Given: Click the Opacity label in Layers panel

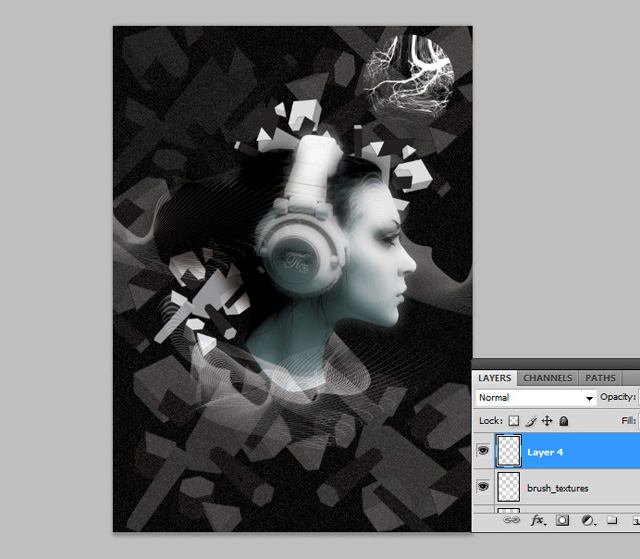Looking at the screenshot, I should click(619, 397).
